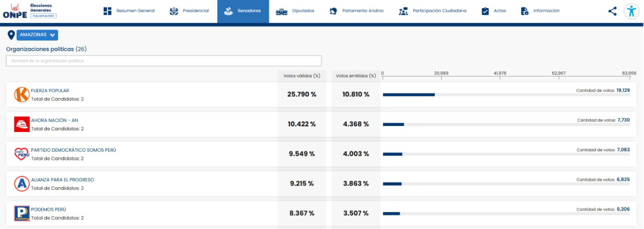Click the Alianza para el Progreso logo
This screenshot has height=229, width=644.
click(x=22, y=184)
